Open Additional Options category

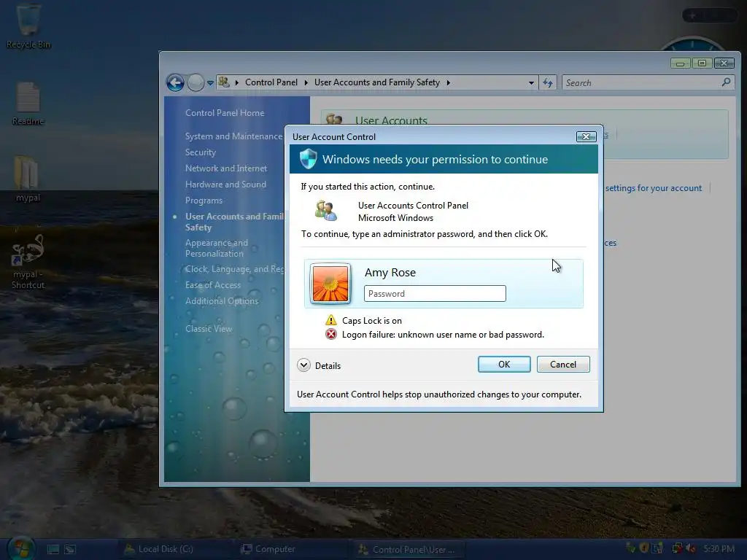222,301
